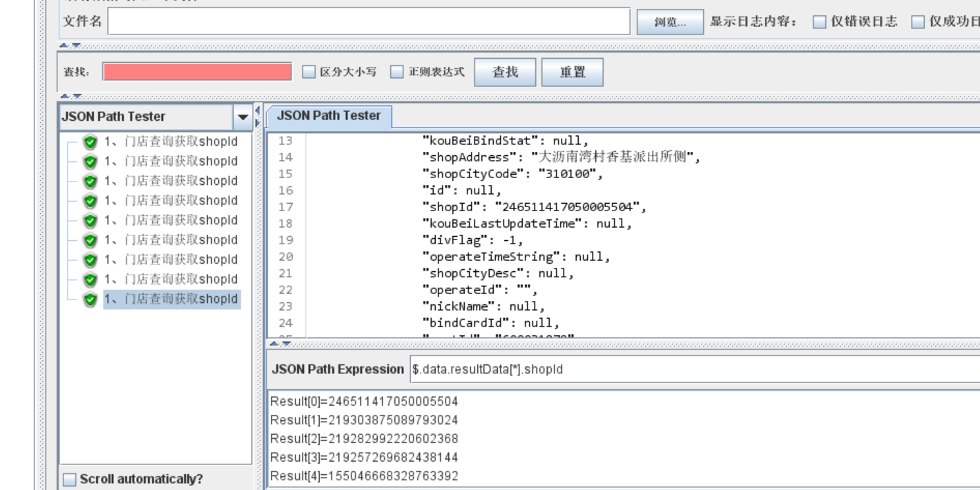Viewport: 980px width, 490px height.
Task: Click the down arrow on the divider above JSON Path Expression
Action: click(x=286, y=343)
